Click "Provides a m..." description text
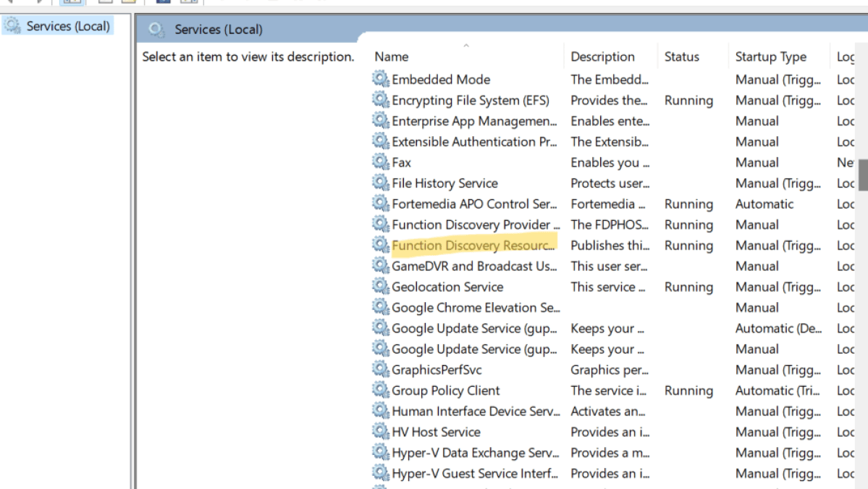Screen dimensions: 868x489 pos(610,453)
